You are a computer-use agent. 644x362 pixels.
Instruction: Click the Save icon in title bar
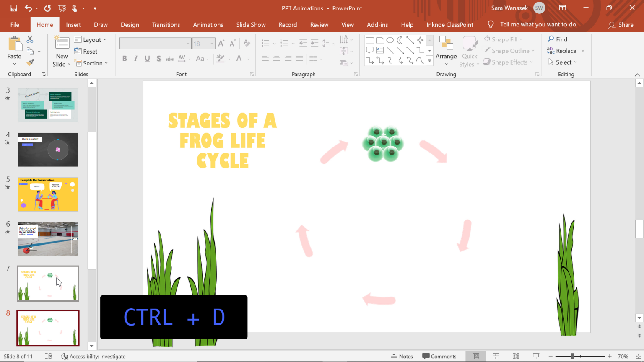(x=14, y=8)
